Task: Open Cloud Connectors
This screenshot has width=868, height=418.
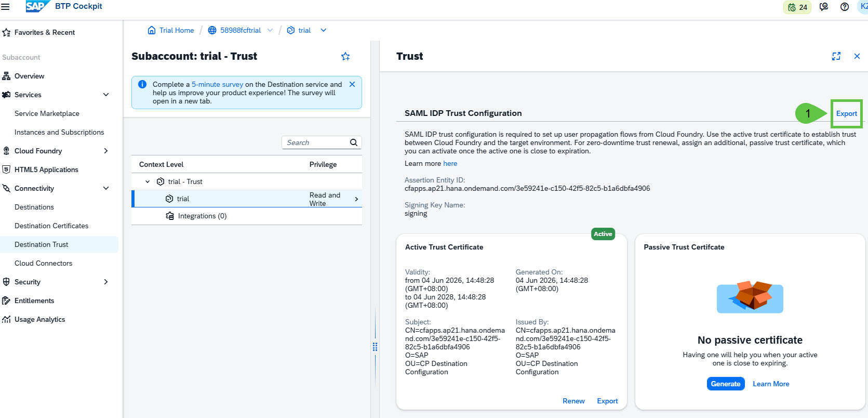Action: [x=43, y=263]
